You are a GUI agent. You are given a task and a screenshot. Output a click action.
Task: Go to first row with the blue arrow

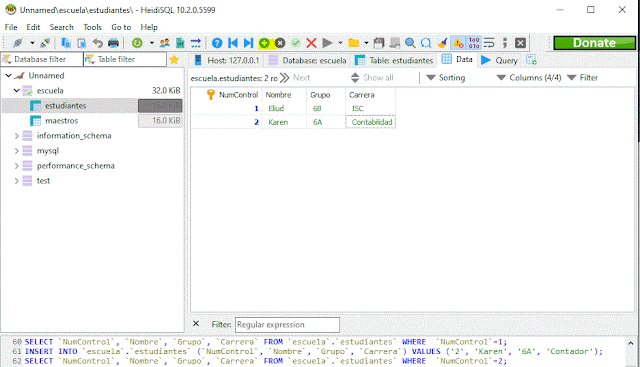(x=233, y=43)
